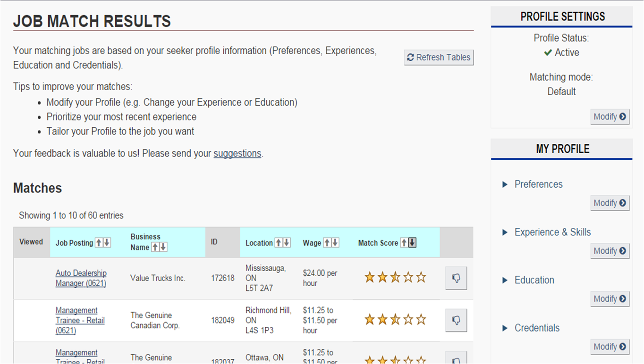Modify the Education section
The height and width of the screenshot is (364, 644).
click(x=610, y=299)
